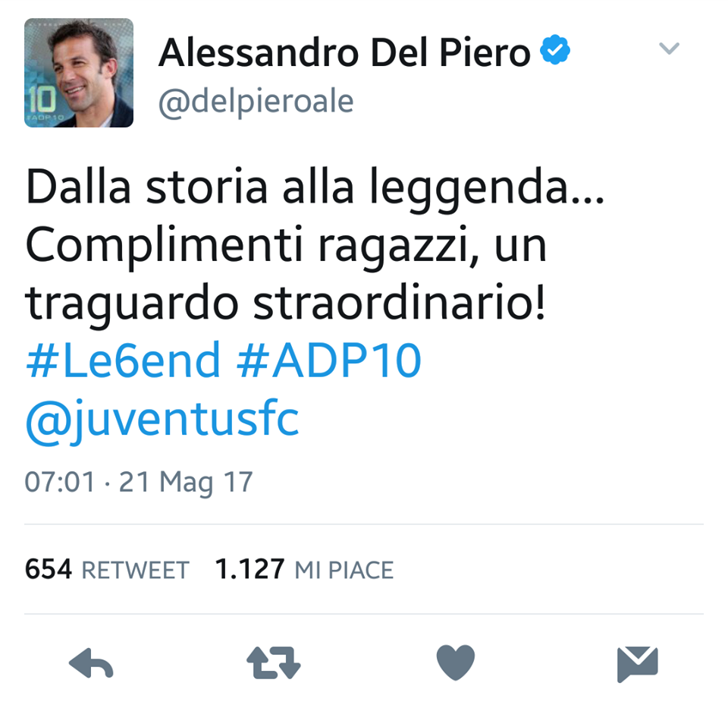This screenshot has width=728, height=708.
Task: Retweet Del Piero's tweet via arrows icon
Action: click(274, 663)
